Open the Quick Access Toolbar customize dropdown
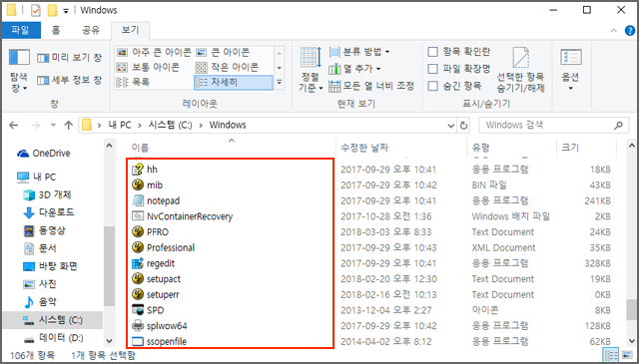Screen dimensions: 639x364 click(x=66, y=11)
